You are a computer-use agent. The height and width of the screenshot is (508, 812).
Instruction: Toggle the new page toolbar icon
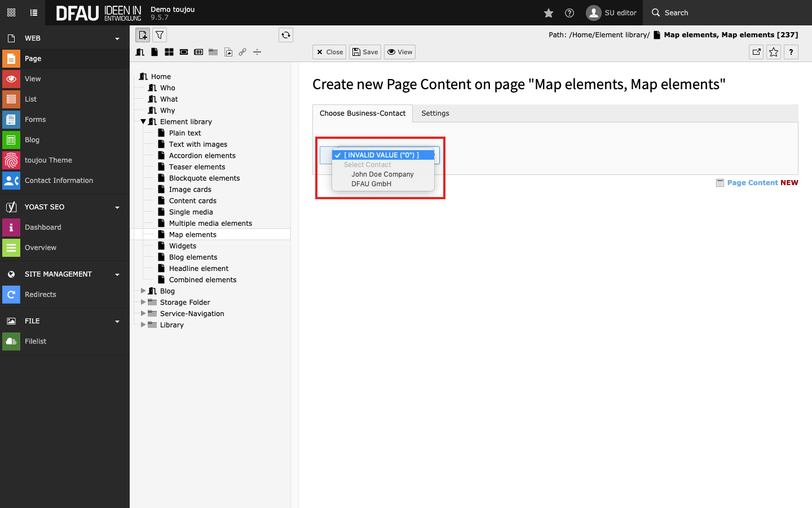pos(143,35)
